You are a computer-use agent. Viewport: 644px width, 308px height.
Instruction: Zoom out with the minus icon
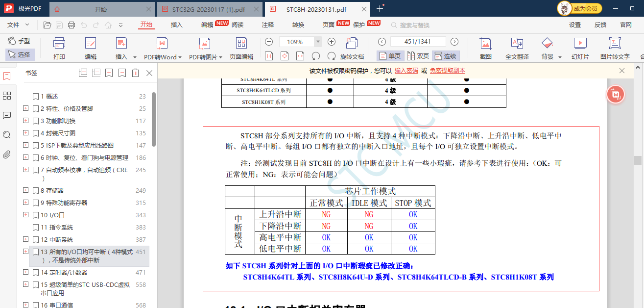(x=269, y=42)
